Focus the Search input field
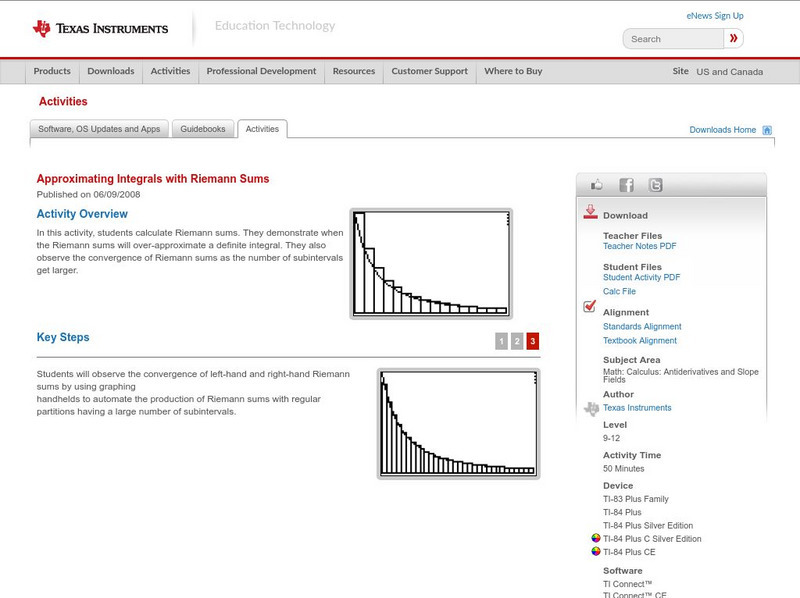 click(x=673, y=39)
